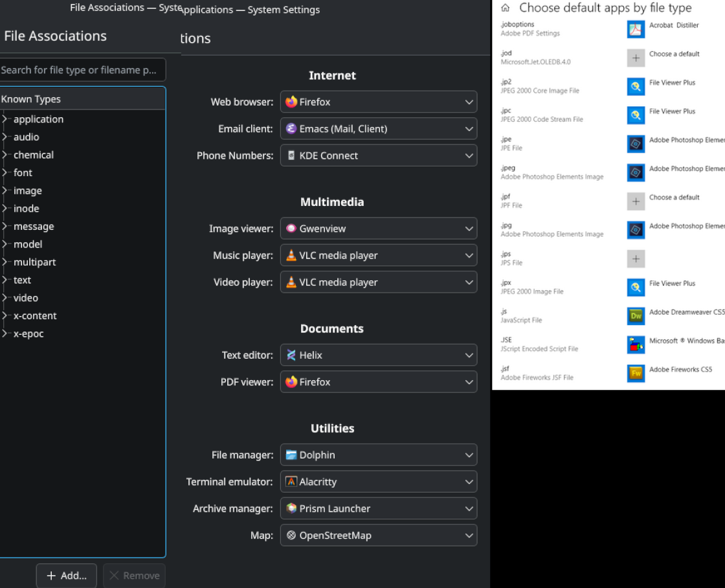Expand the message type tree node
Screen dimensions: 725x588
tap(5, 226)
